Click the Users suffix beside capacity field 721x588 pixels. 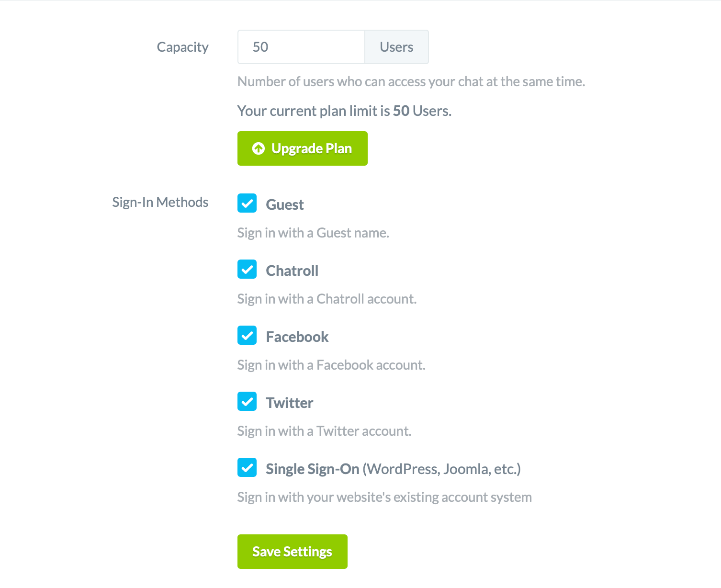pos(396,47)
